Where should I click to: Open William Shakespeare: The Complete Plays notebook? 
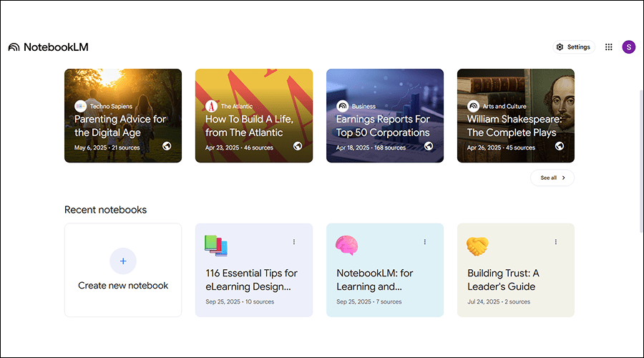click(515, 126)
